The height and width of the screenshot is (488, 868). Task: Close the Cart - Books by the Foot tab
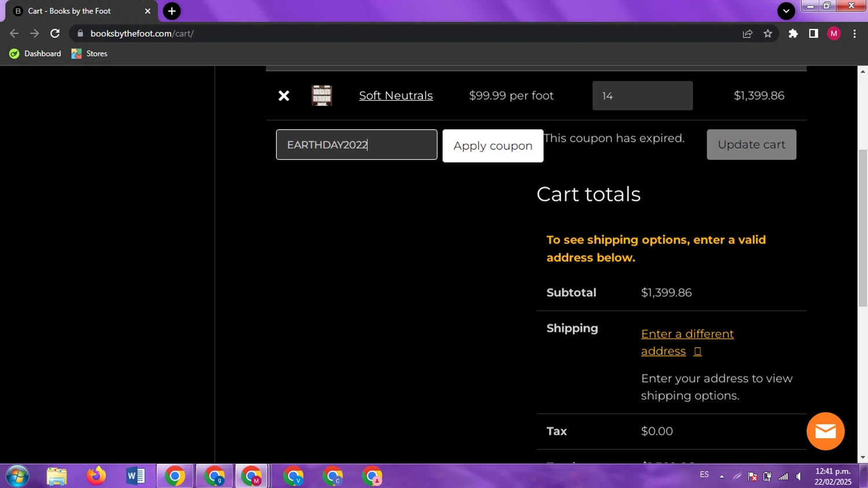coord(148,11)
